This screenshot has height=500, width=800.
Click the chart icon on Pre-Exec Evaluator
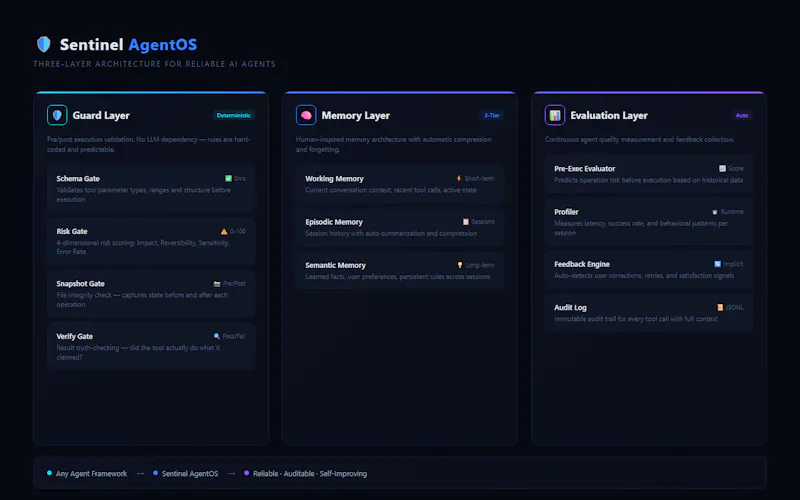point(722,168)
